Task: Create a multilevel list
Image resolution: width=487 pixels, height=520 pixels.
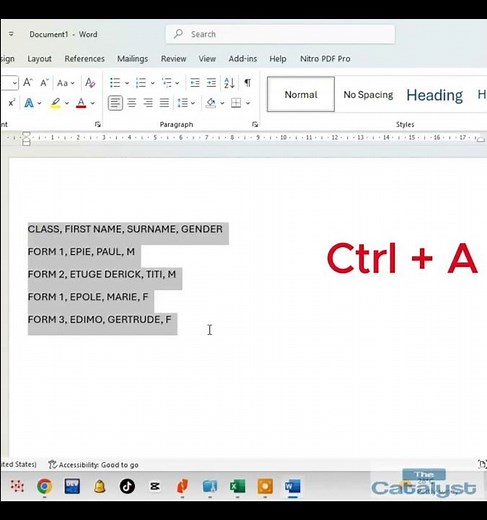Action: 167,83
